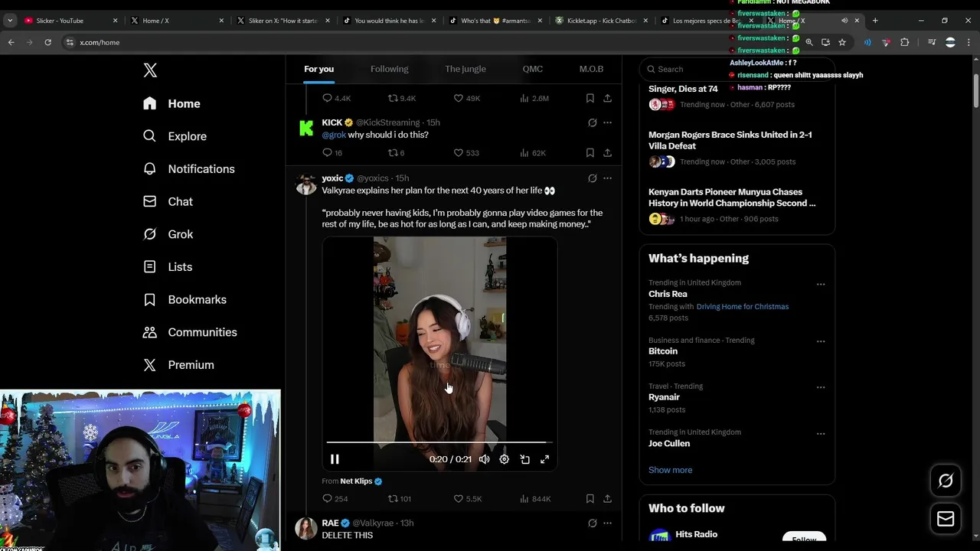Screen dimensions: 980x551
Task: Reply to the KICK post
Action: click(332, 153)
